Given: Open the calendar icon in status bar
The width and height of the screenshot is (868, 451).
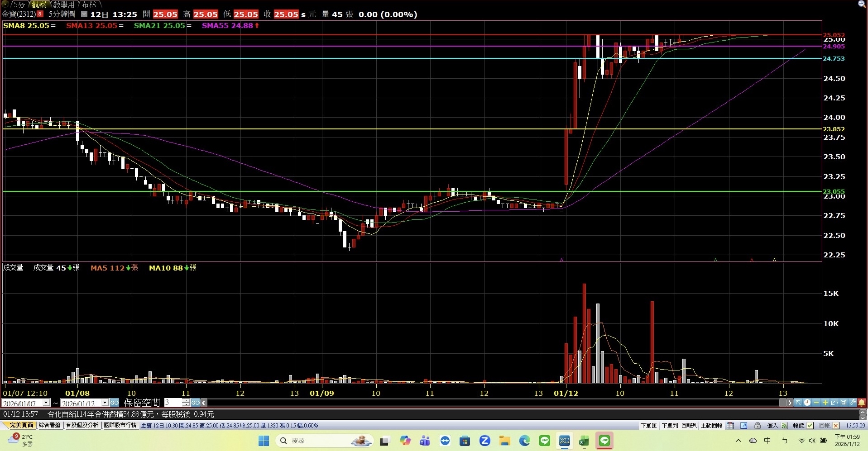Looking at the screenshot, I should (730, 426).
